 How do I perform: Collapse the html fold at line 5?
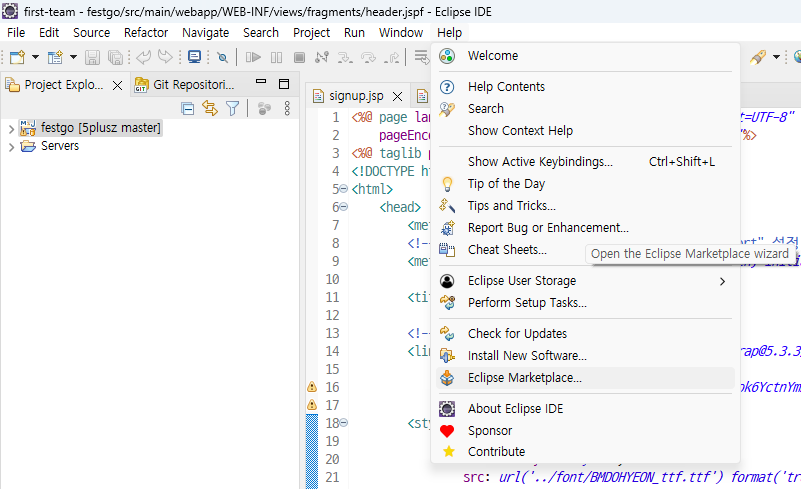pos(344,189)
